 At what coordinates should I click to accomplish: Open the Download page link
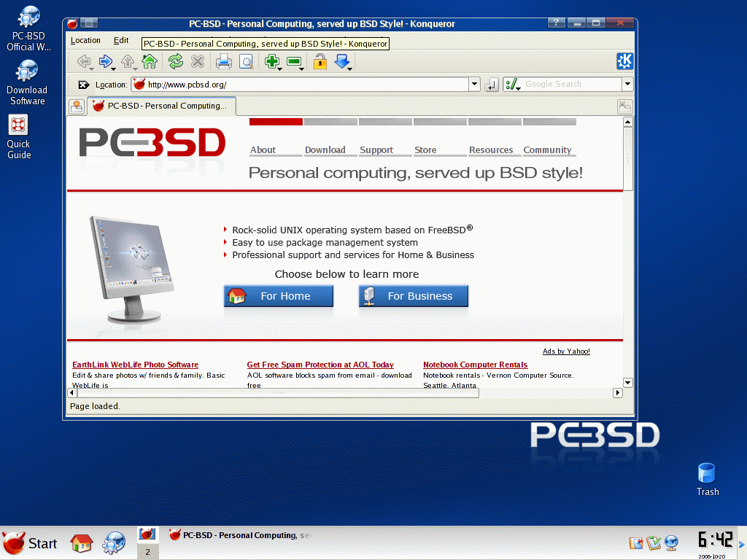tap(325, 150)
